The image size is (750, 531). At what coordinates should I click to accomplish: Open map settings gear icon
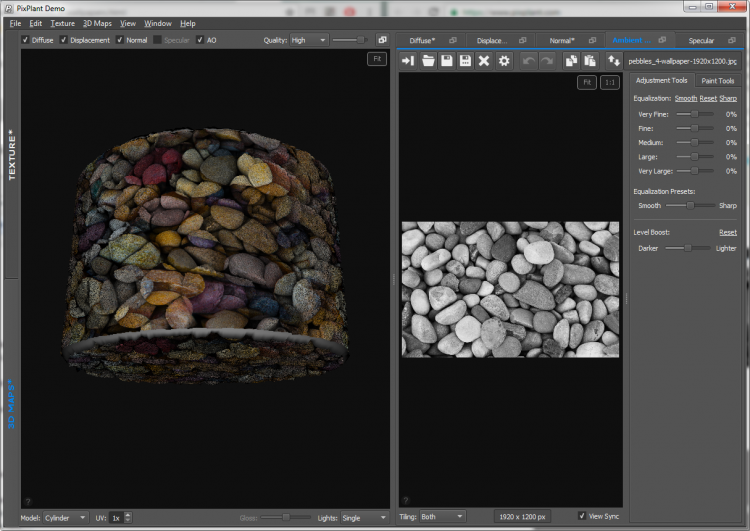(504, 61)
